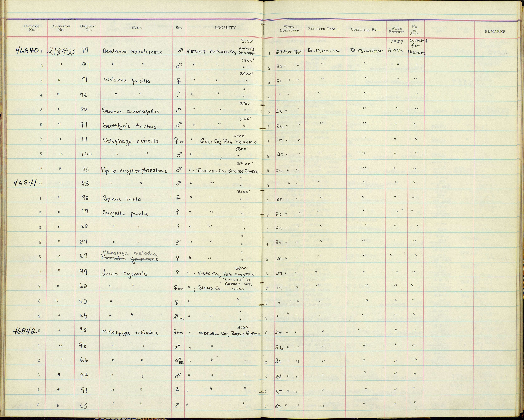Click the 'Sex' column header
524x420 pixels.
click(179, 28)
